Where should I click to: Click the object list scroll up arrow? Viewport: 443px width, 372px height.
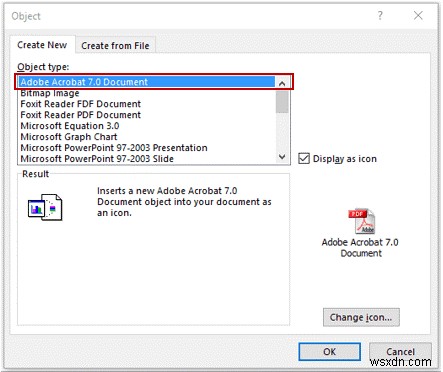(x=282, y=83)
